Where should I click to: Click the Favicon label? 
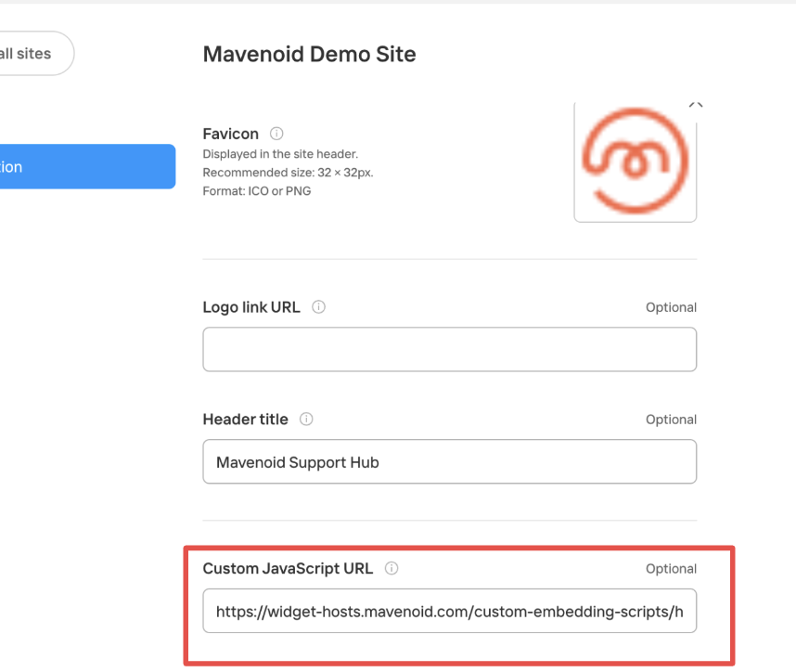[230, 134]
